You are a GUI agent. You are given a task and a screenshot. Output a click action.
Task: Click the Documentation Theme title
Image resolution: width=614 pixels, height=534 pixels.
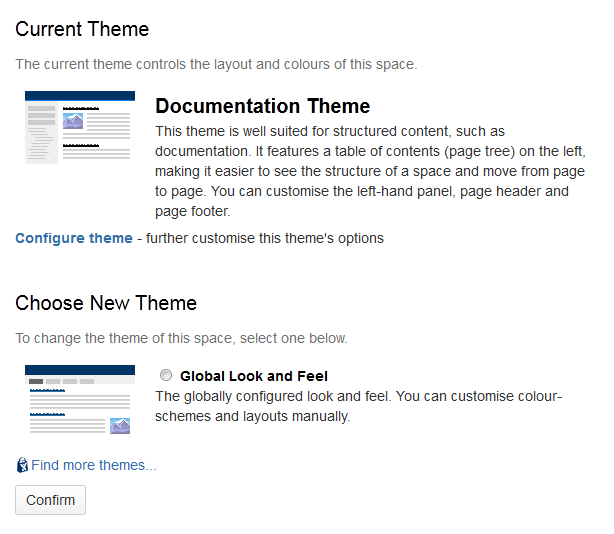(262, 106)
